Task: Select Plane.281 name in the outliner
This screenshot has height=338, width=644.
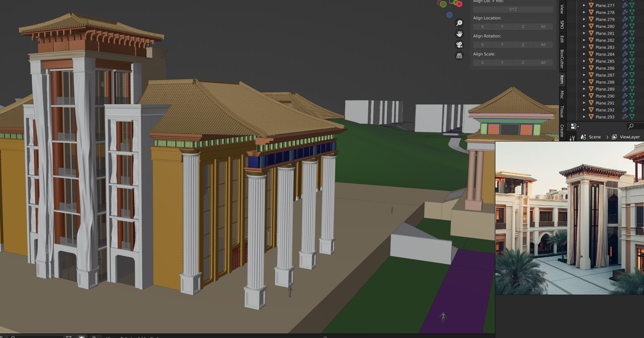Action: (605, 33)
